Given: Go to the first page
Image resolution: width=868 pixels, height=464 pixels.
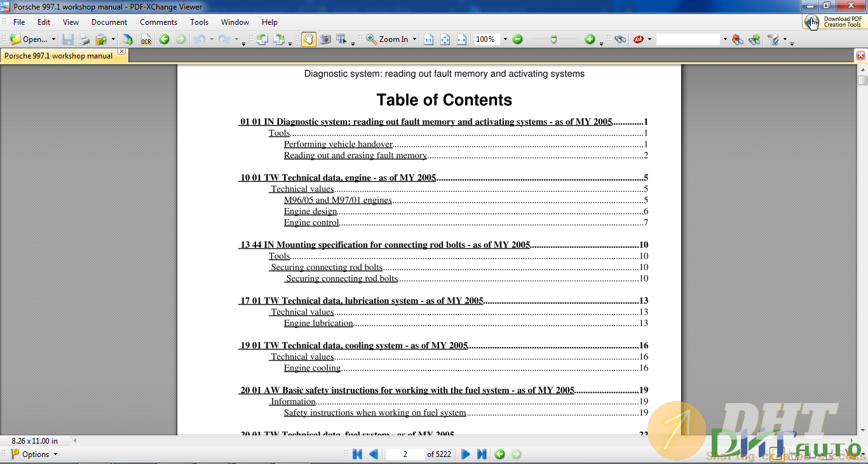Looking at the screenshot, I should click(x=357, y=454).
